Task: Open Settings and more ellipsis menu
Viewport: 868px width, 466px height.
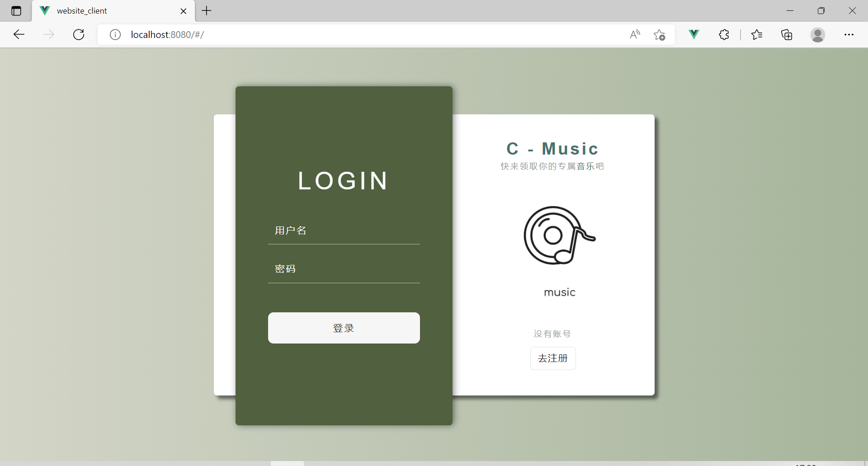Action: (x=849, y=34)
